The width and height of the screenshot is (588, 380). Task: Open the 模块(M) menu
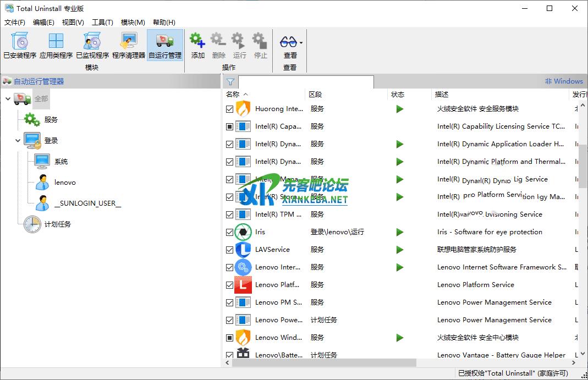click(133, 23)
